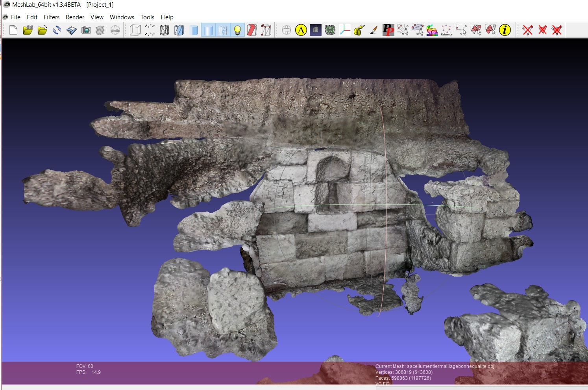The image size is (588, 390).
Task: Click the Import Mesh folder icon
Action: click(43, 30)
